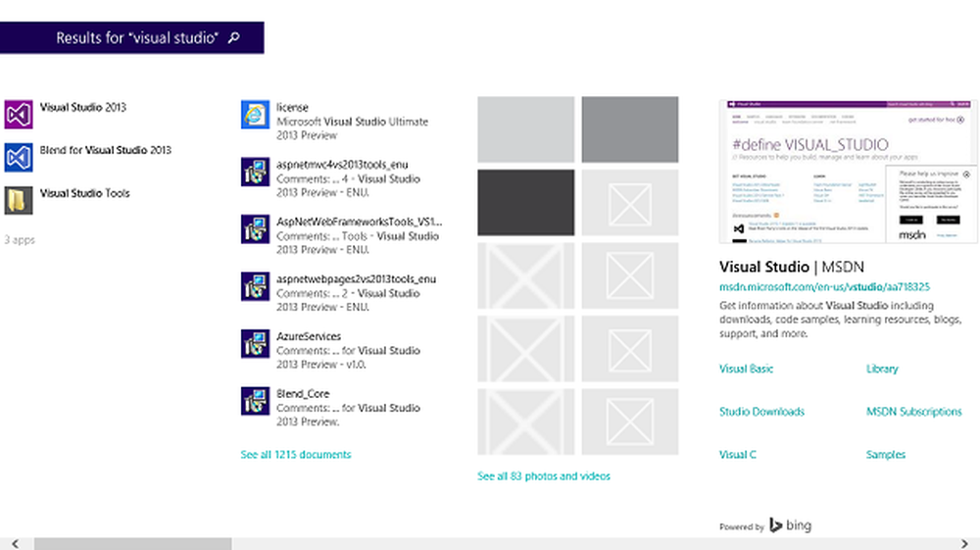Click the horizontal scrollbar right arrow
Screen dimensions: 980x550
964,544
